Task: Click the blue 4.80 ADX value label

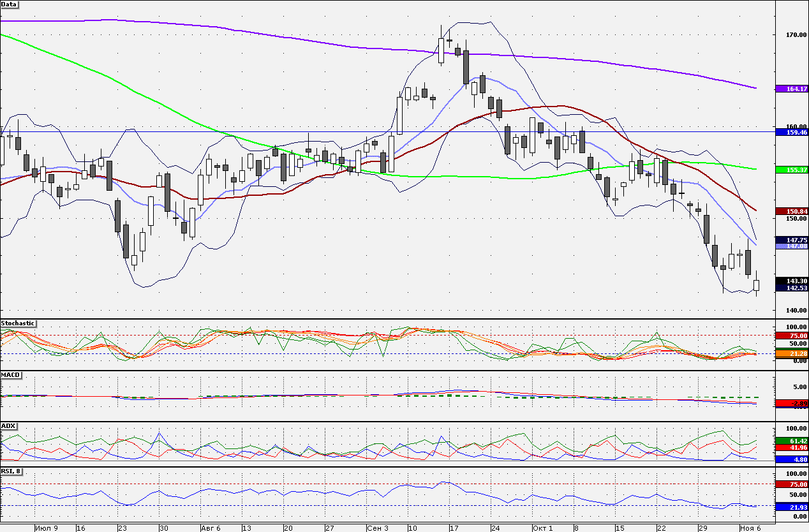Action: click(792, 459)
